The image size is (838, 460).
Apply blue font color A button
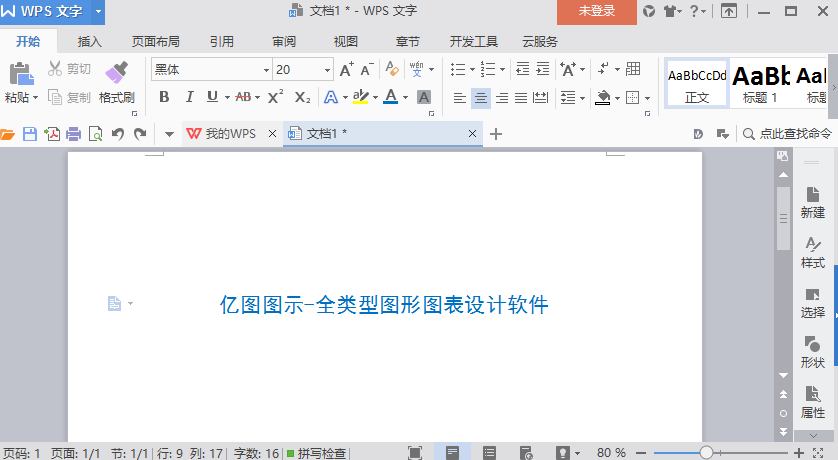(391, 97)
